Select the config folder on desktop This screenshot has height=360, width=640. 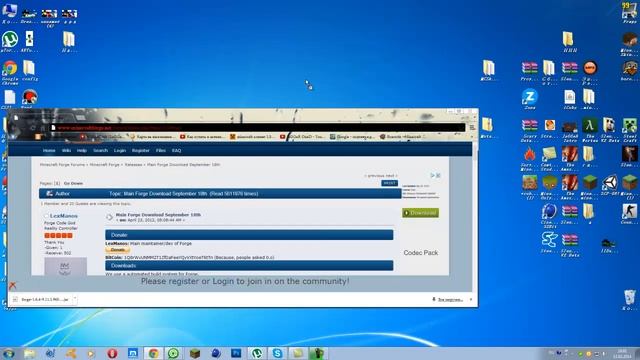click(29, 71)
